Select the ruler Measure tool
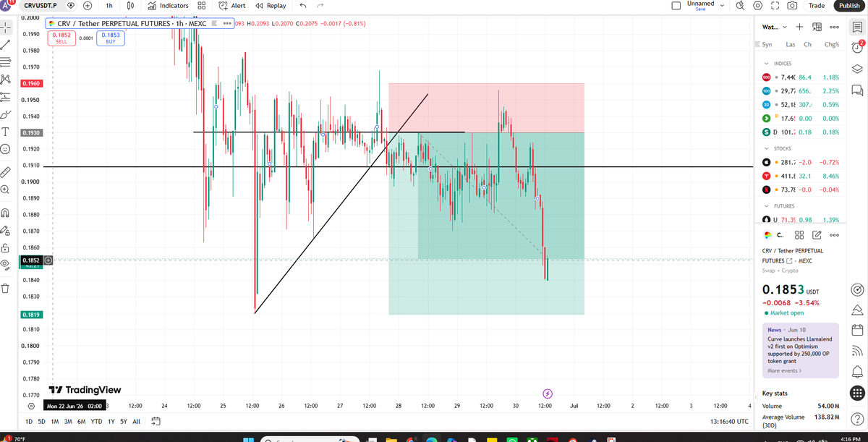 [x=6, y=172]
